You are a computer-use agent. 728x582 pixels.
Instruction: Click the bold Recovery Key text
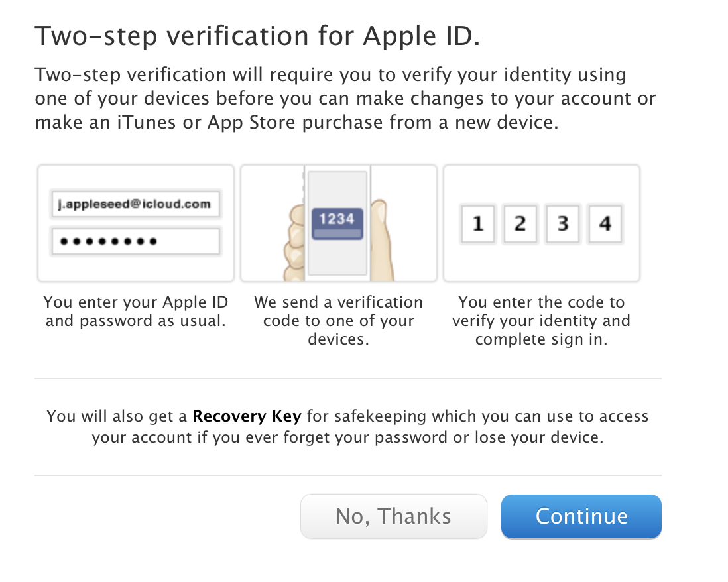click(247, 417)
